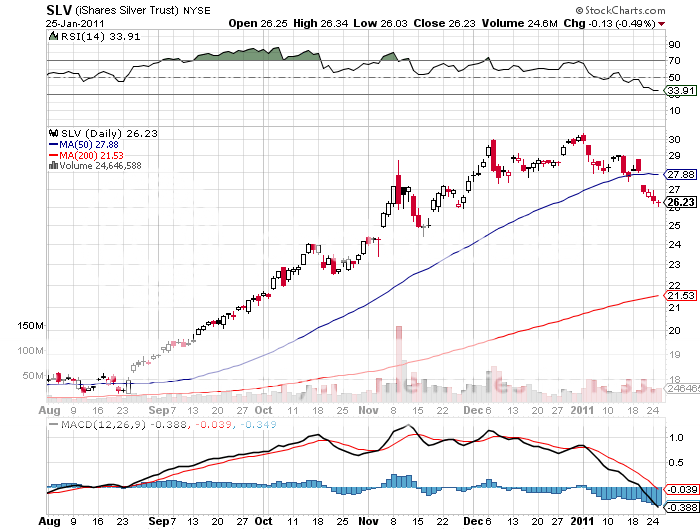The height and width of the screenshot is (530, 700).
Task: Click the bold Nov label under MACD panel
Action: 368,521
